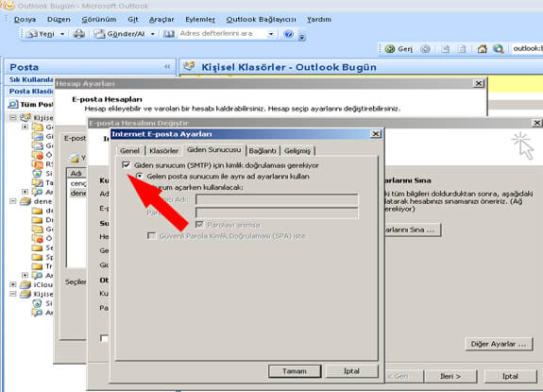The image size is (543, 392).
Task: Click the Parola input field
Action: click(277, 213)
